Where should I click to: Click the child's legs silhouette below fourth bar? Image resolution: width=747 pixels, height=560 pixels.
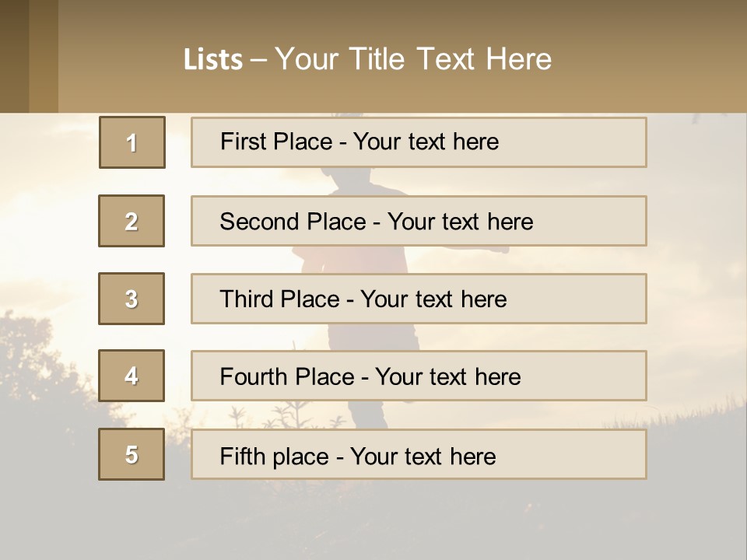pos(366,415)
